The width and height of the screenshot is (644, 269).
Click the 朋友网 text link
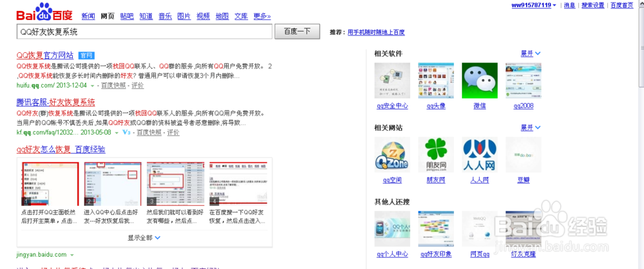(436, 180)
